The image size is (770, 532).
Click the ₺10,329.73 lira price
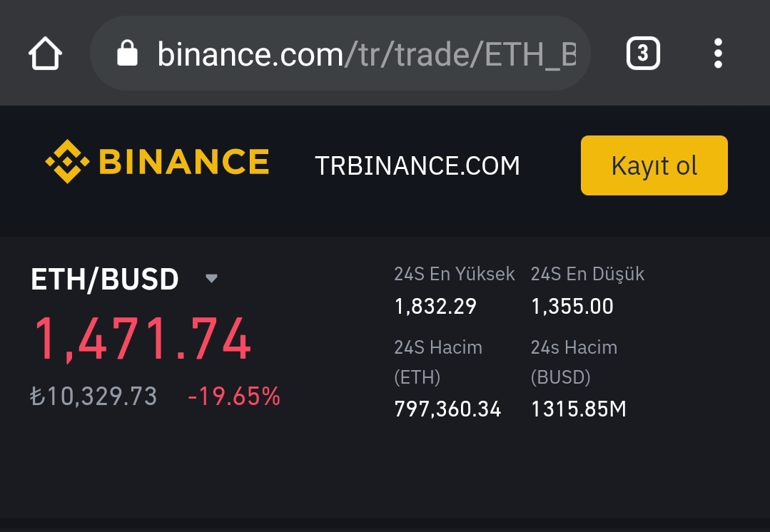tap(93, 397)
